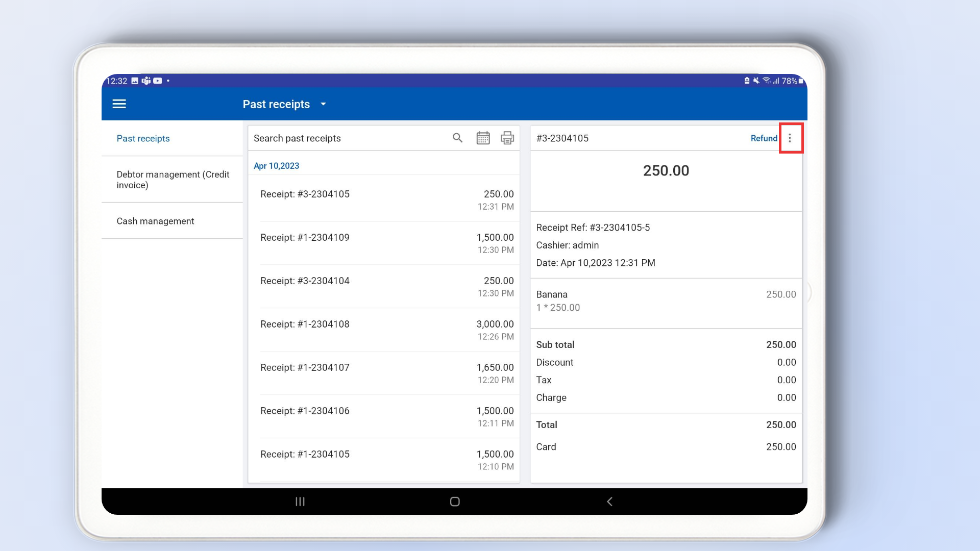
Task: Expand the Past receipts title dropdown
Action: click(x=323, y=104)
